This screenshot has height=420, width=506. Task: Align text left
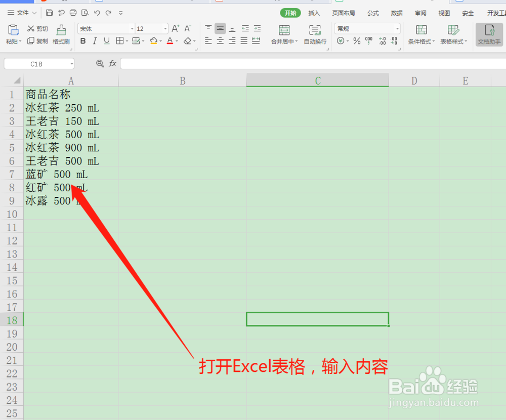[x=208, y=40]
